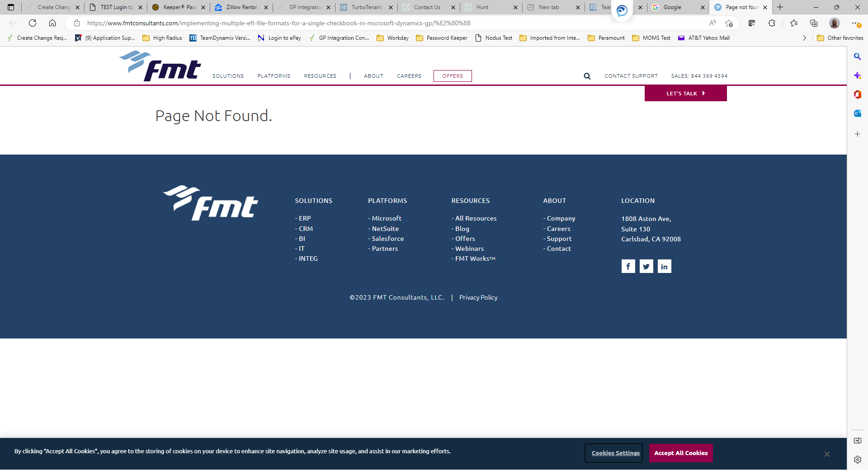
Task: View site information lock icon
Action: tap(77, 23)
